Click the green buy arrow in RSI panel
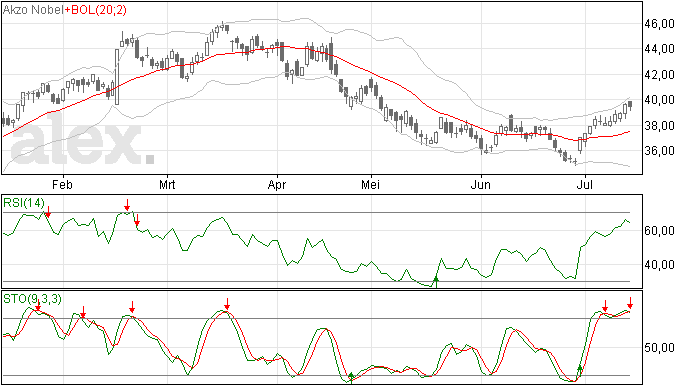This screenshot has width=690, height=387. 436,282
